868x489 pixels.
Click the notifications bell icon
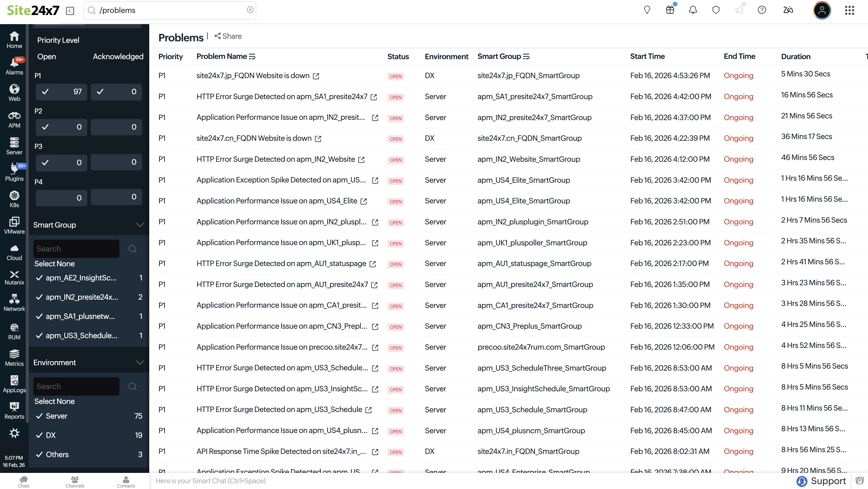pyautogui.click(x=693, y=10)
